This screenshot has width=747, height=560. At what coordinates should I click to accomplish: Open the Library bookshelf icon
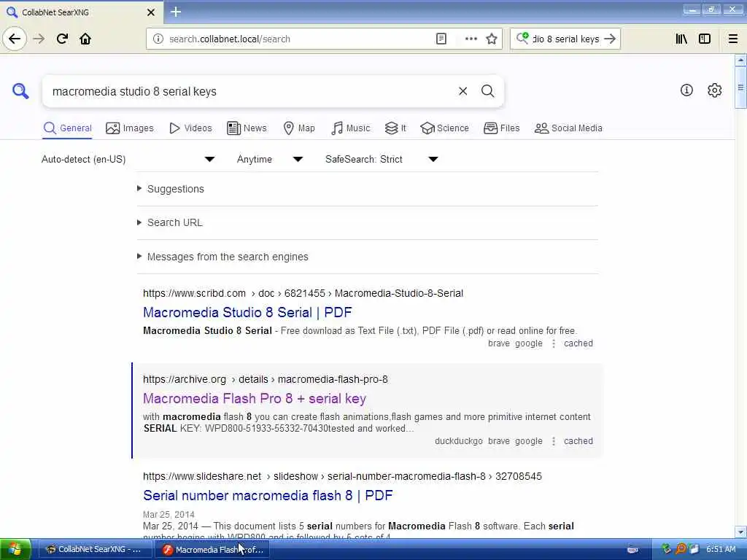(681, 39)
